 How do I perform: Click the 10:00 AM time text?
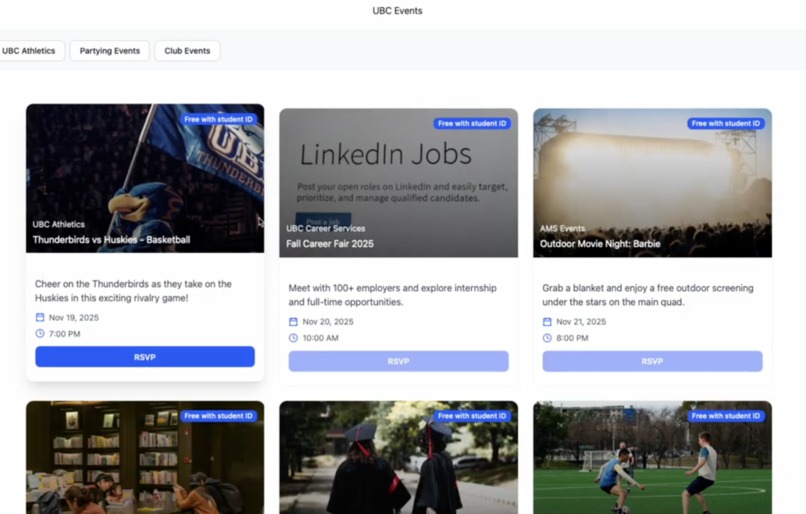(x=320, y=338)
